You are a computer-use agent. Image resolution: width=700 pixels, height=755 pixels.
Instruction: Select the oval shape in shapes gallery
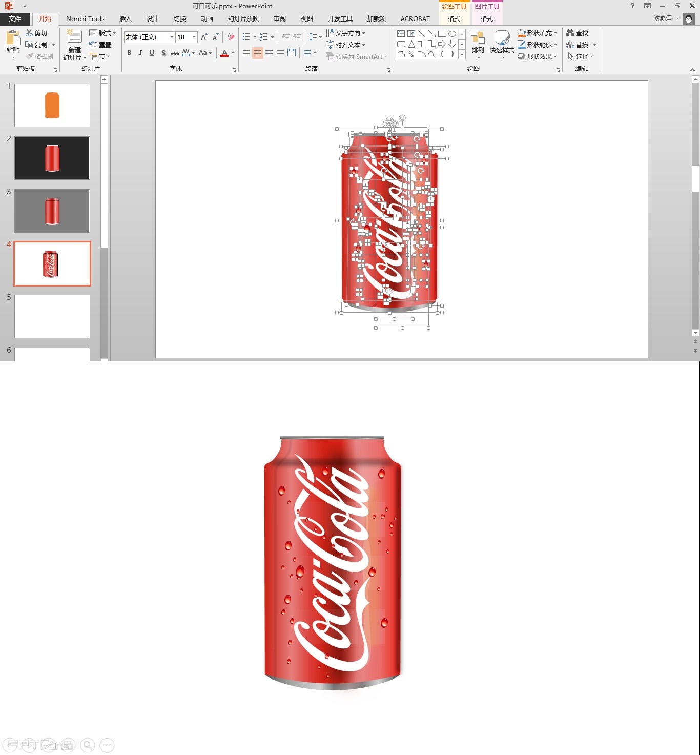(x=452, y=34)
